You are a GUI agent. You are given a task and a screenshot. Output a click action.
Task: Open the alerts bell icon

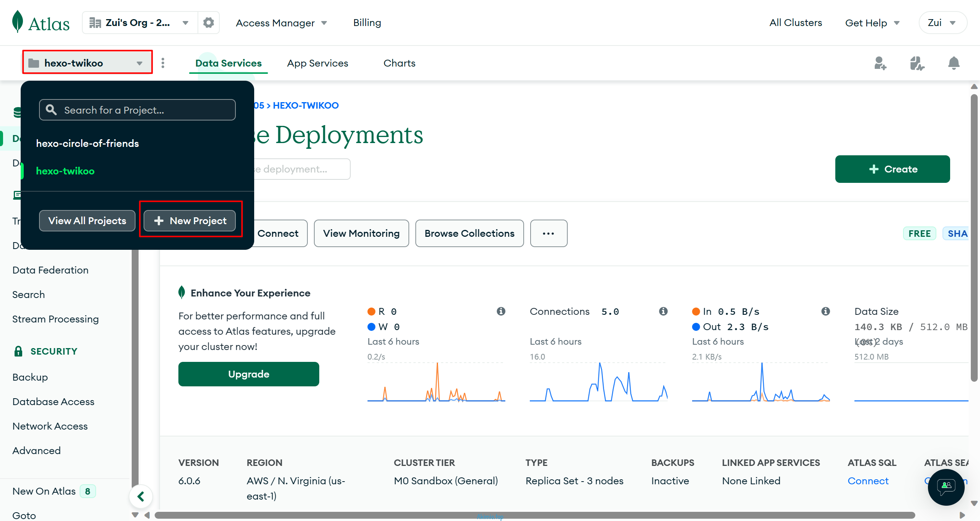coord(954,63)
